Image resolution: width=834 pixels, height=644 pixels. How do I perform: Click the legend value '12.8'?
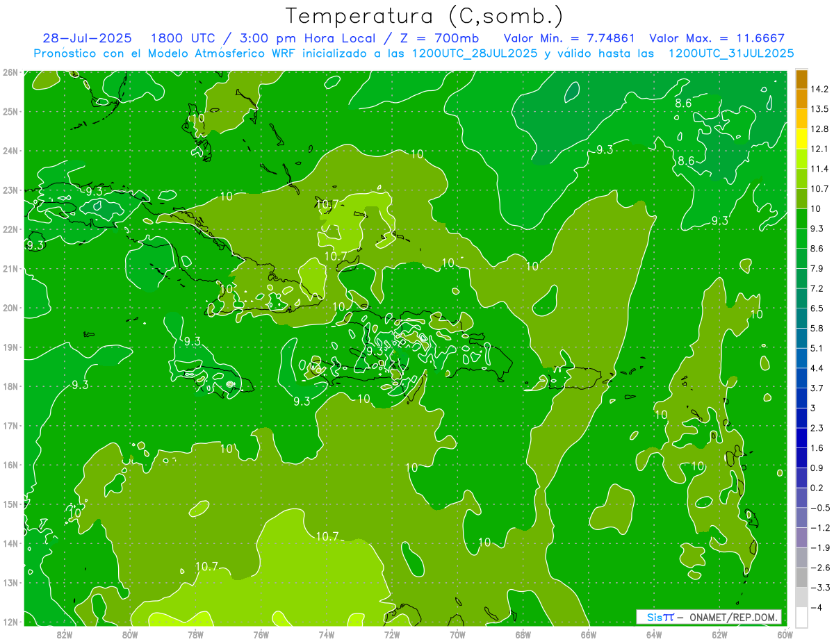(820, 129)
